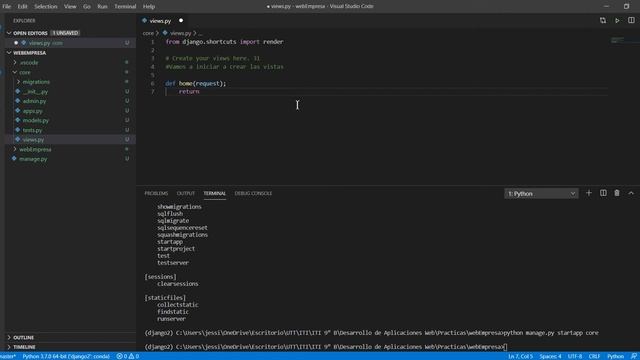Click Ln 7, Col 5 position indicator
The height and width of the screenshot is (360, 640).
click(x=520, y=356)
